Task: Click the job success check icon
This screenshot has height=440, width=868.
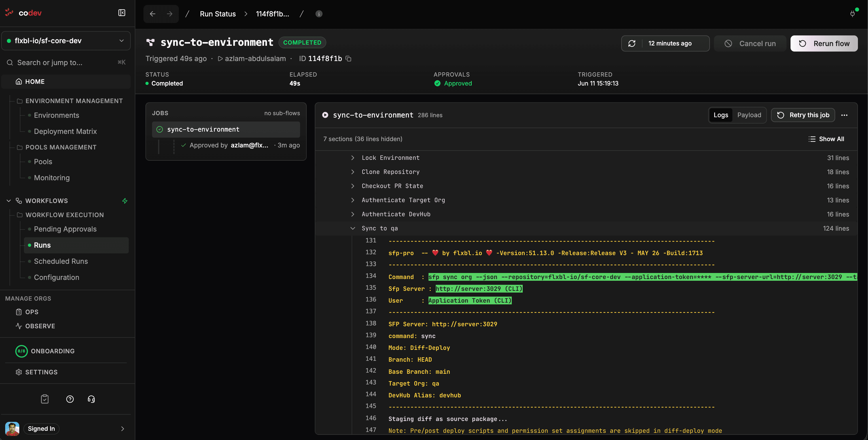Action: coord(160,129)
